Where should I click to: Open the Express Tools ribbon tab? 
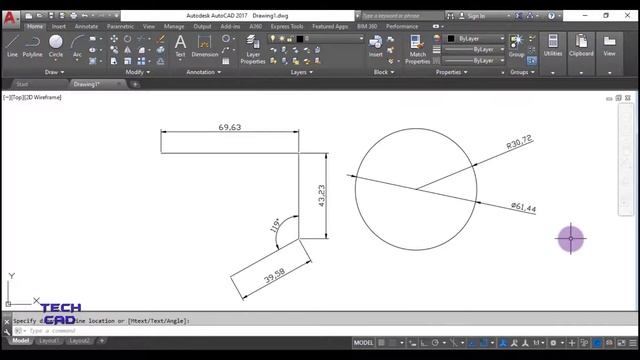pyautogui.click(x=287, y=27)
